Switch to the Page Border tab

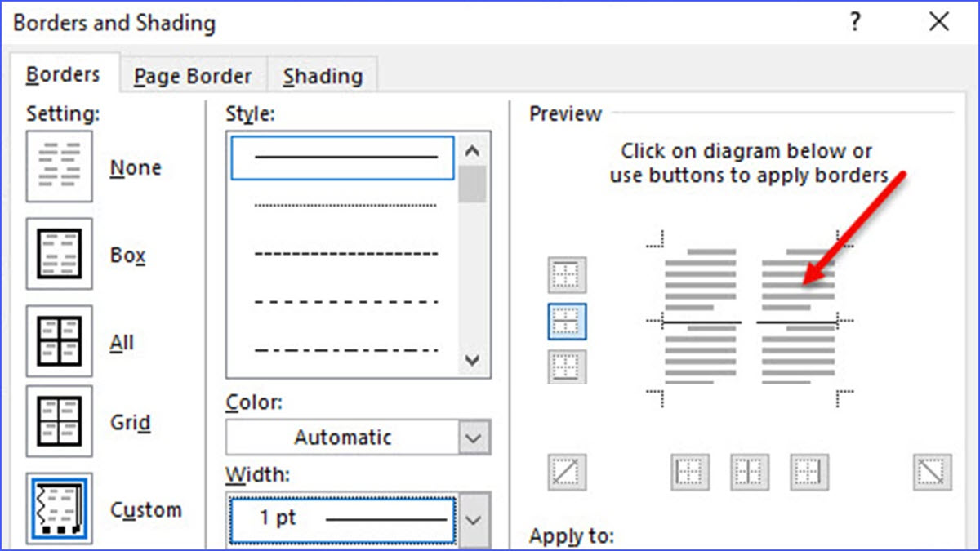(193, 75)
